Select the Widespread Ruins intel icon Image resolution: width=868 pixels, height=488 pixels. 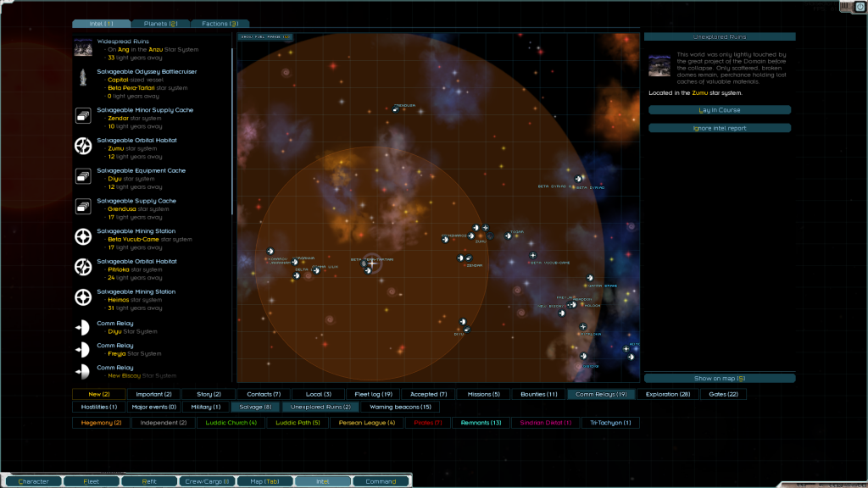click(x=83, y=48)
